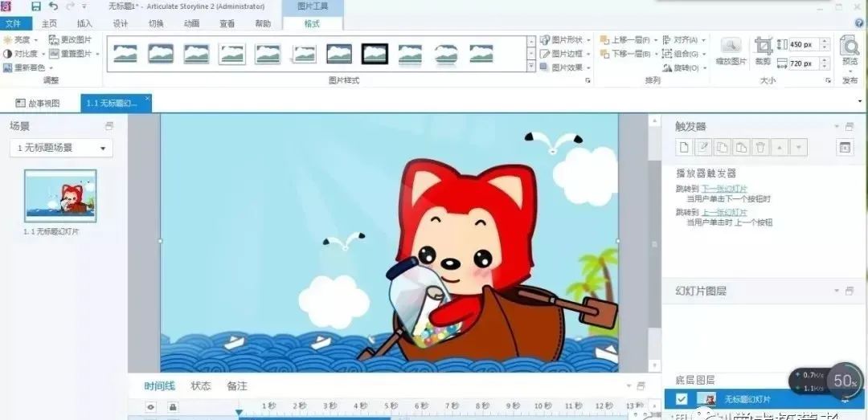Image resolution: width=868 pixels, height=420 pixels.
Task: Click the create new trigger icon
Action: point(684,147)
